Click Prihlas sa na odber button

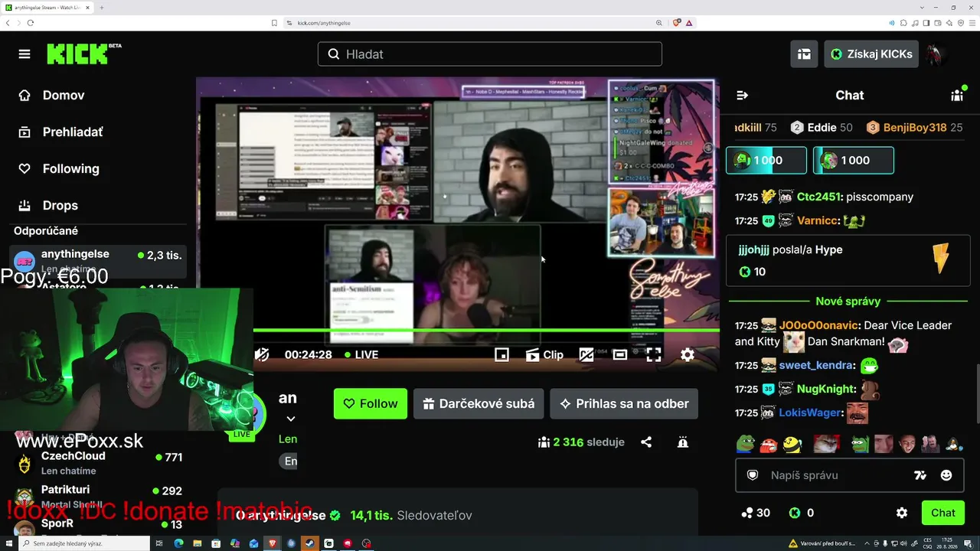624,403
